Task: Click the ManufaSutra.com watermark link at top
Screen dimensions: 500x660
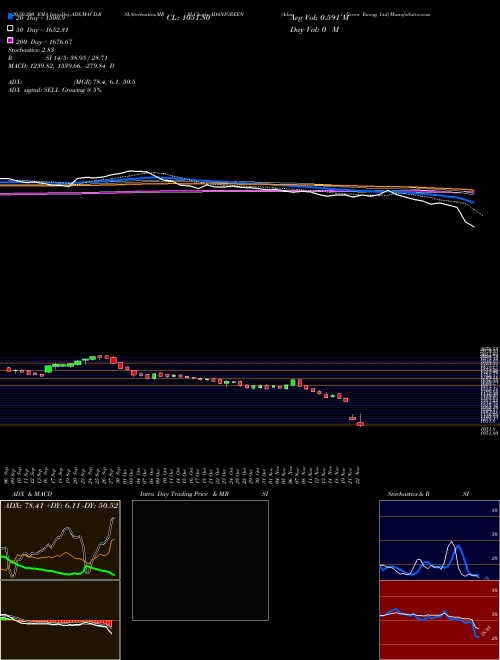Action: pos(410,14)
